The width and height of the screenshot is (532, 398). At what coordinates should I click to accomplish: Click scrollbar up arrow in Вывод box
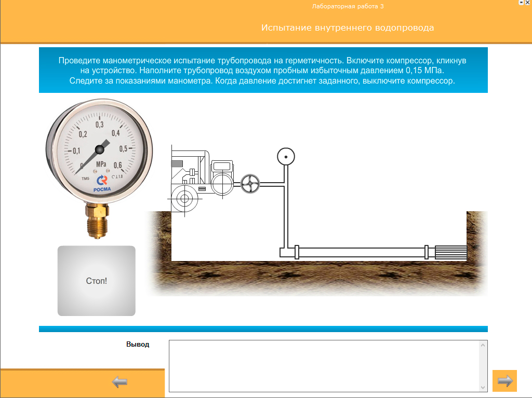coord(483,345)
